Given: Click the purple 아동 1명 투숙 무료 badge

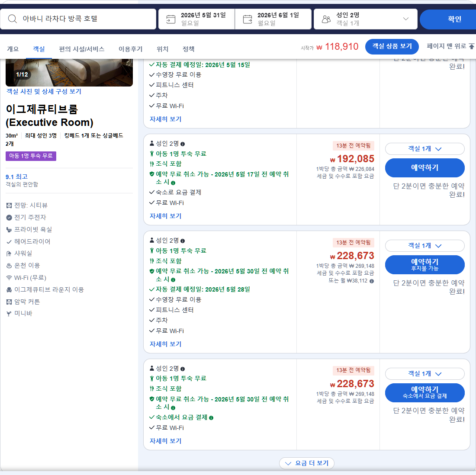Looking at the screenshot, I should pos(31,156).
